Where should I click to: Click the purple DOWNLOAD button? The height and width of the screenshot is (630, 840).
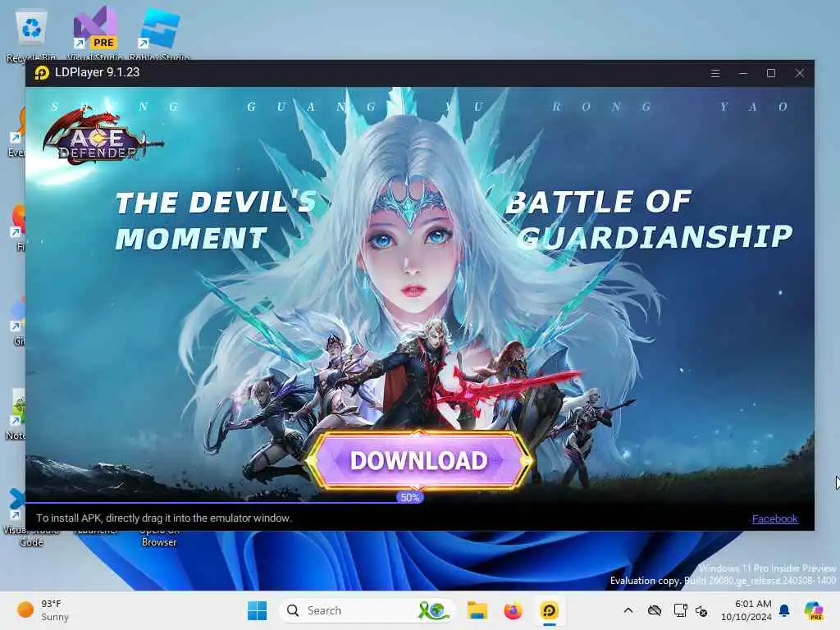(419, 461)
